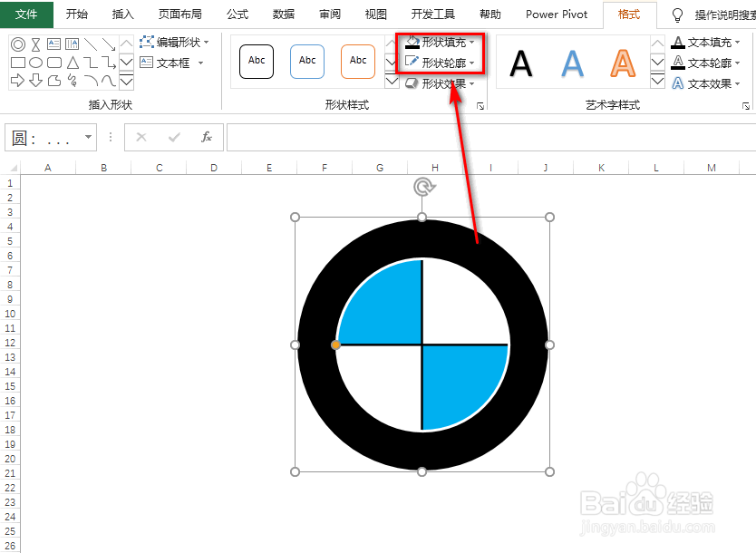Select the rounded rectangle shape
Image resolution: width=756 pixels, height=553 pixels.
click(x=54, y=63)
